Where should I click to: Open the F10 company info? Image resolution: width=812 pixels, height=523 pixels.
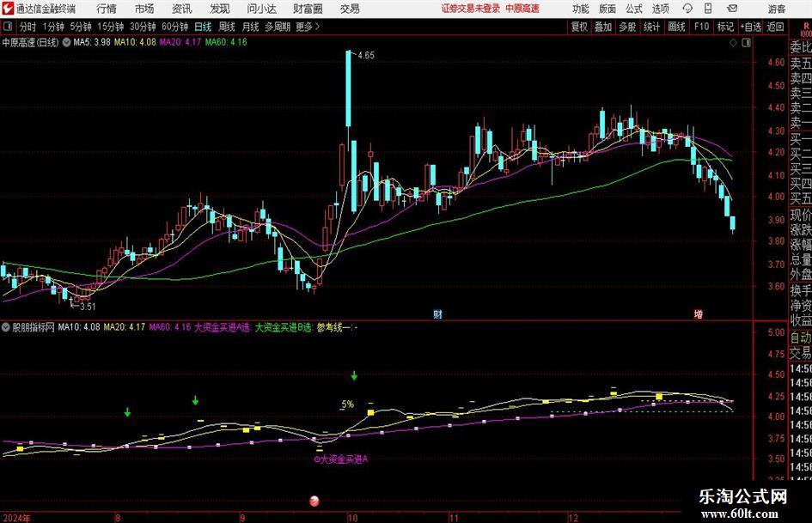coord(701,27)
